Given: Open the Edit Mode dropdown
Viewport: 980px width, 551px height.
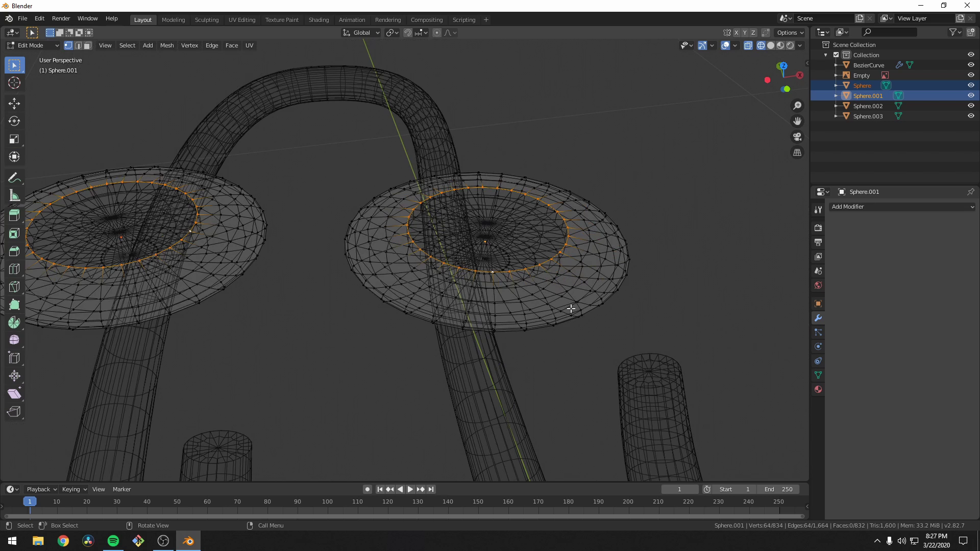Looking at the screenshot, I should pyautogui.click(x=32, y=45).
